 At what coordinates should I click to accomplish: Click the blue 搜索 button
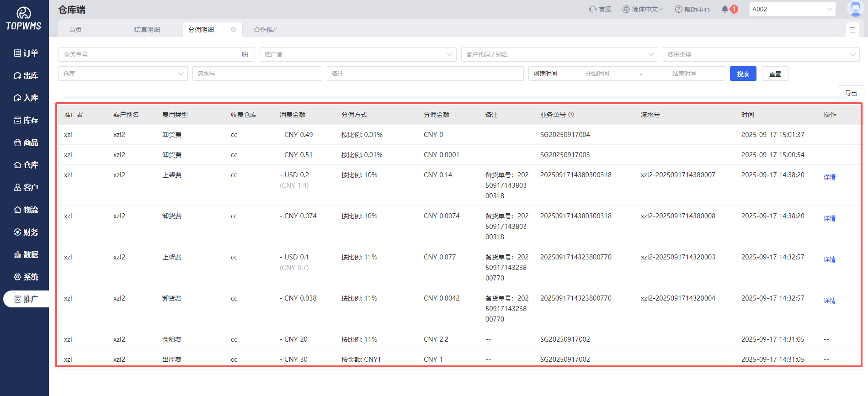743,74
